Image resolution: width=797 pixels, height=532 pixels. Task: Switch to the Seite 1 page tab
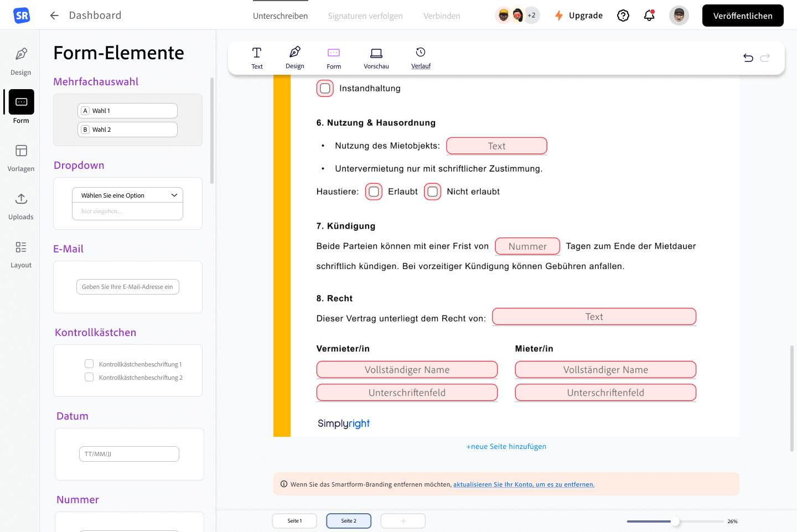click(x=294, y=521)
